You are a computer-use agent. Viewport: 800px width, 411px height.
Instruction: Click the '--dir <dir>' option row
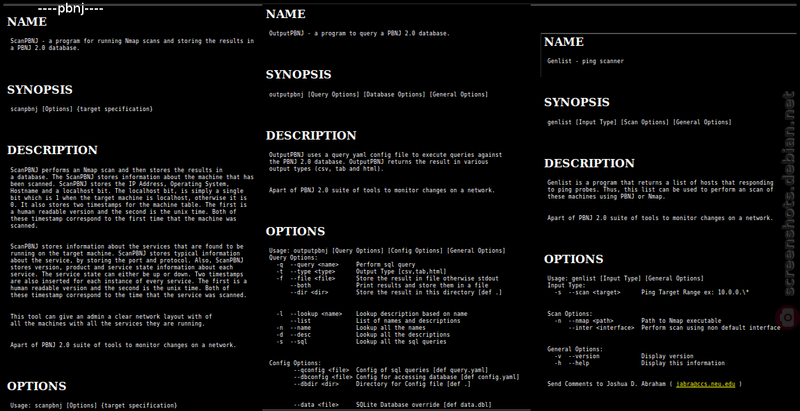click(396, 293)
